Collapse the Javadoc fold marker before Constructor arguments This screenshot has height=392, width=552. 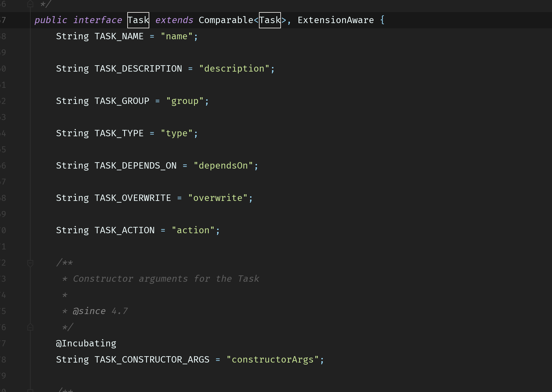click(x=30, y=263)
